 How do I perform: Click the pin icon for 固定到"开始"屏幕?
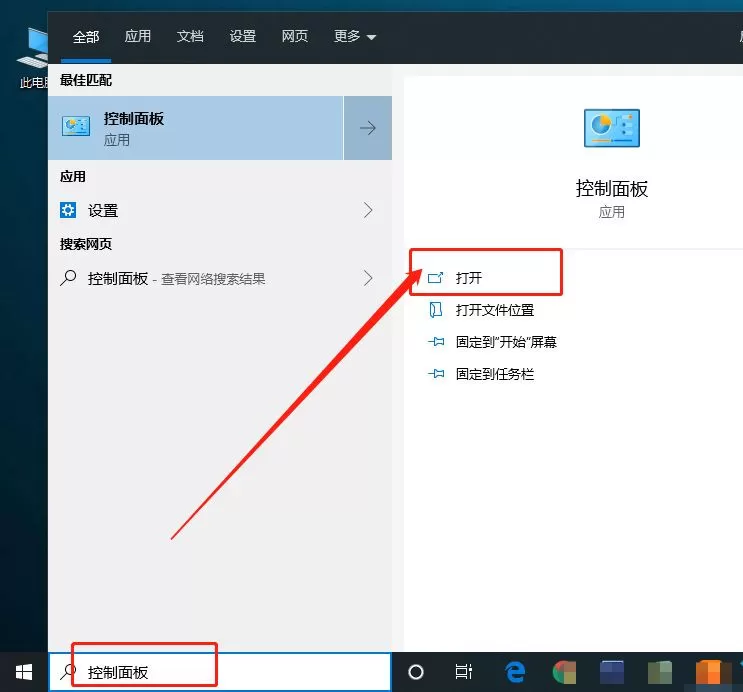click(x=436, y=342)
